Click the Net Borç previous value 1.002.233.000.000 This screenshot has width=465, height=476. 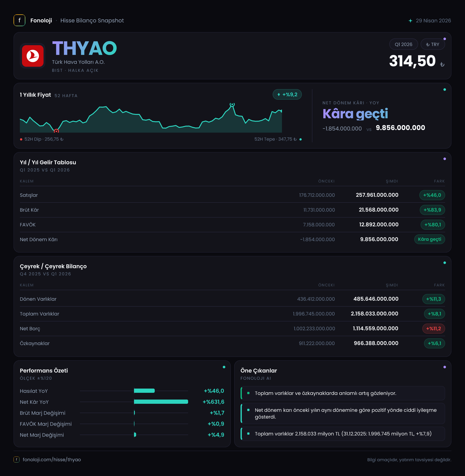(x=314, y=328)
